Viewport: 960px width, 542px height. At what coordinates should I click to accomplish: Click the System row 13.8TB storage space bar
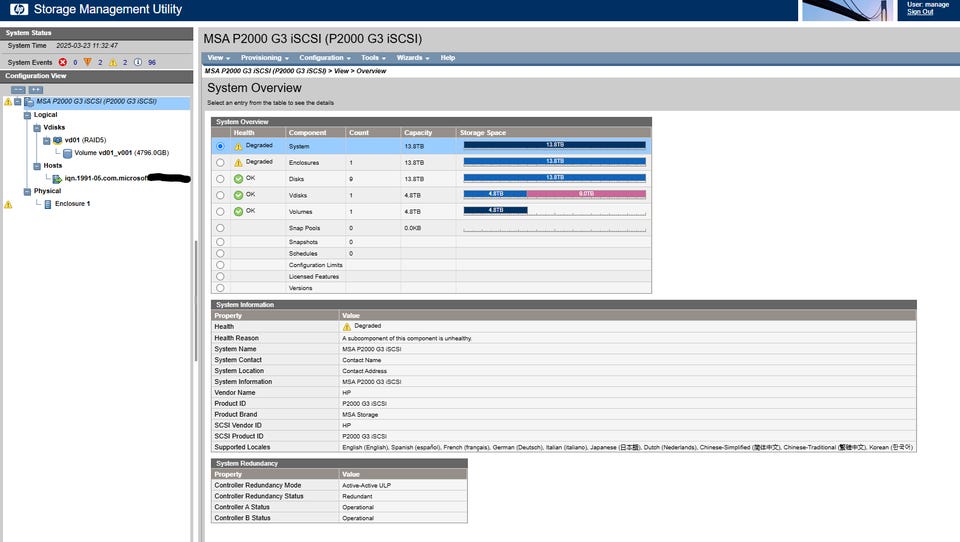coord(555,145)
